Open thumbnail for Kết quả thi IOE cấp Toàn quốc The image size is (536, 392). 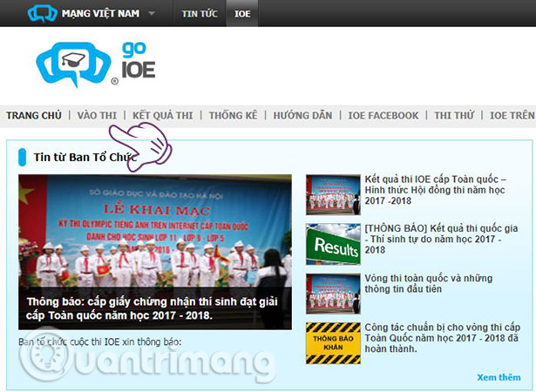[333, 195]
